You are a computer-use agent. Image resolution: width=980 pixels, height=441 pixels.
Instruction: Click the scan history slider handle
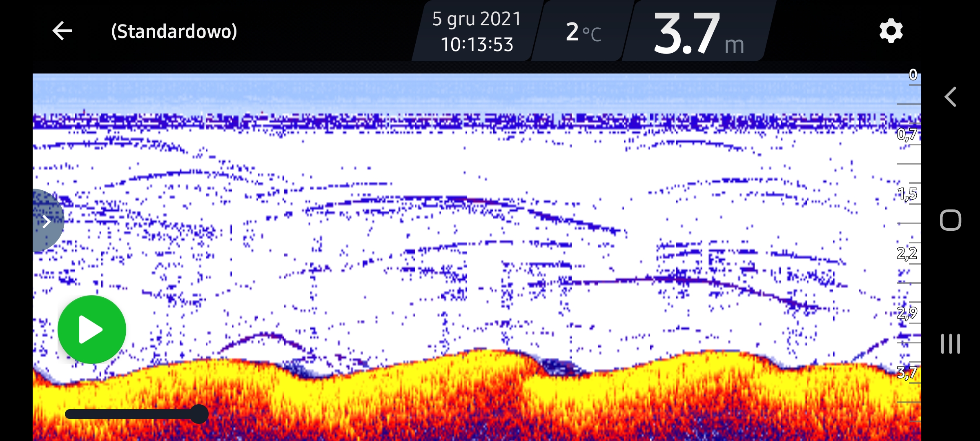tap(199, 414)
